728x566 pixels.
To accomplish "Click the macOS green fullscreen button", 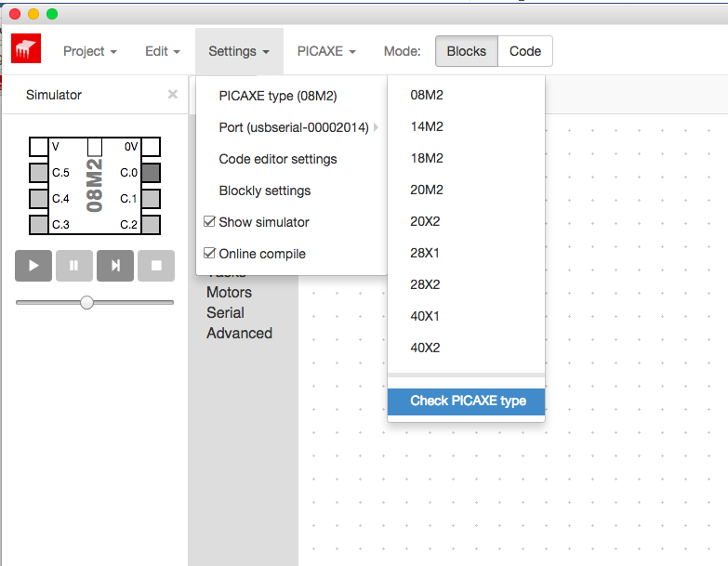I will point(52,14).
